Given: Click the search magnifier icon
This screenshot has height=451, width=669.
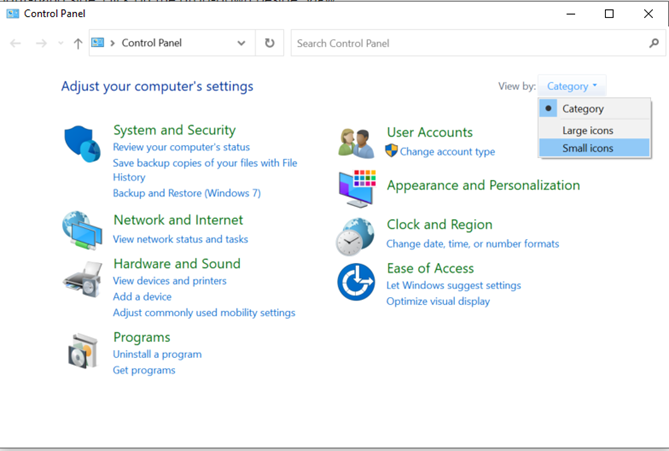Looking at the screenshot, I should coord(654,43).
